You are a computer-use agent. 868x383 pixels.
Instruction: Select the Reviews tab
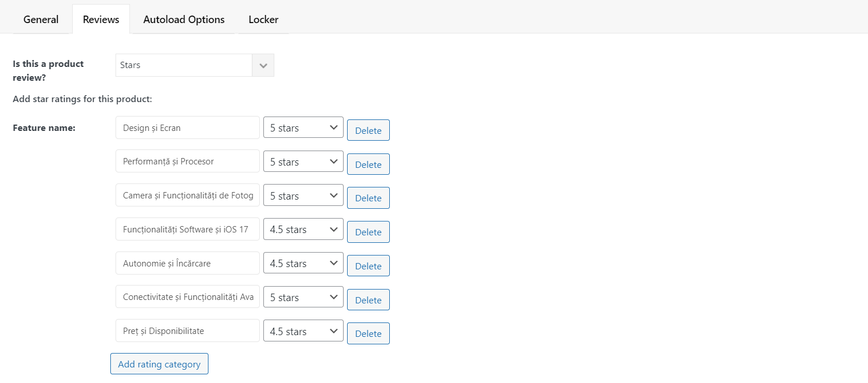pos(101,19)
